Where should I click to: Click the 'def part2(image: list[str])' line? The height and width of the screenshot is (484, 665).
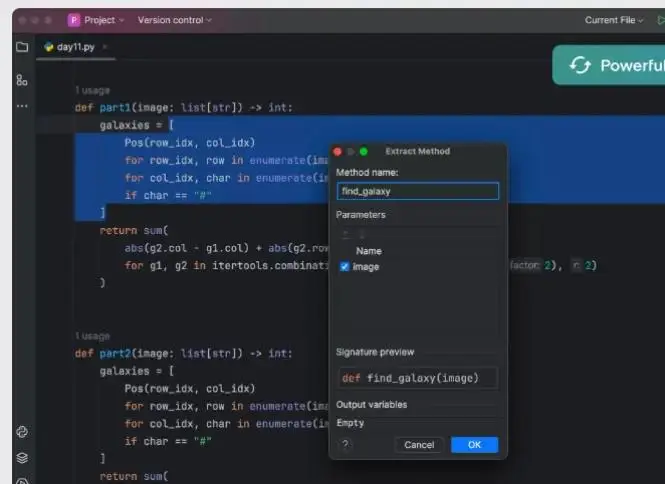coord(184,353)
